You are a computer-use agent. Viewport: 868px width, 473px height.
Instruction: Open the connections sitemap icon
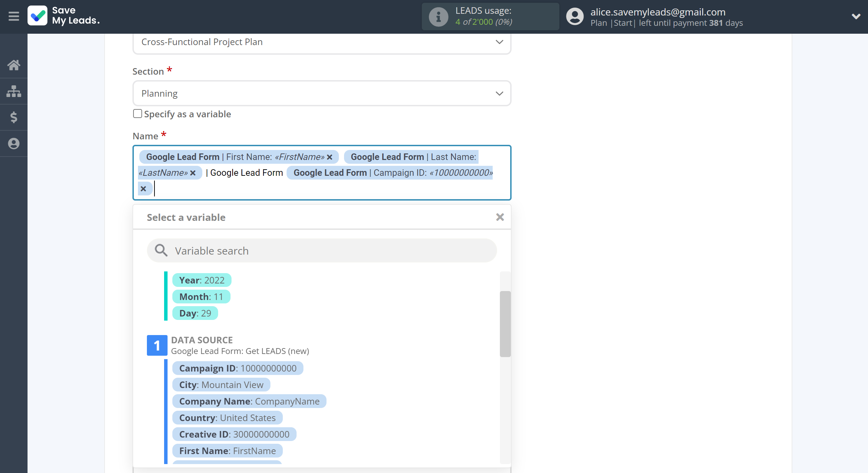pyautogui.click(x=14, y=91)
